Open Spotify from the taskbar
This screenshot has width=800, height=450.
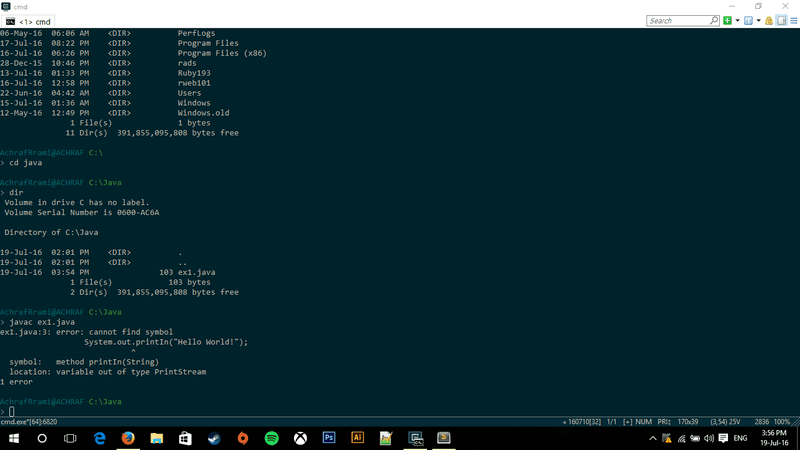tap(271, 438)
